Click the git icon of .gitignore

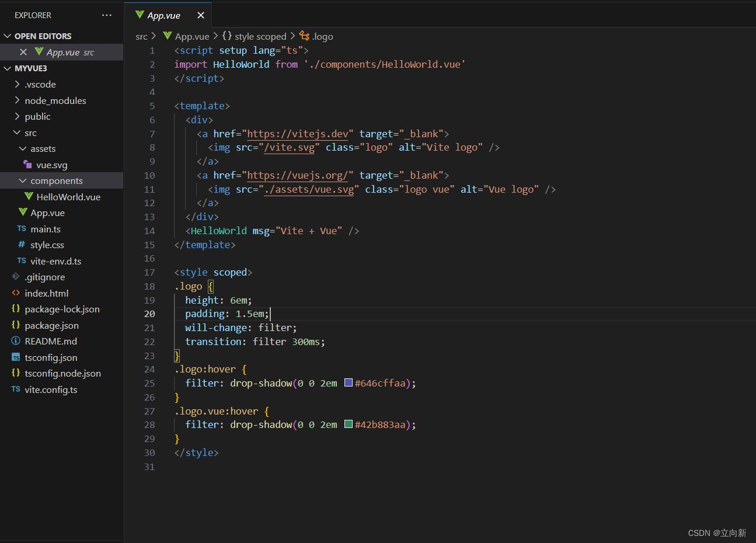(16, 277)
